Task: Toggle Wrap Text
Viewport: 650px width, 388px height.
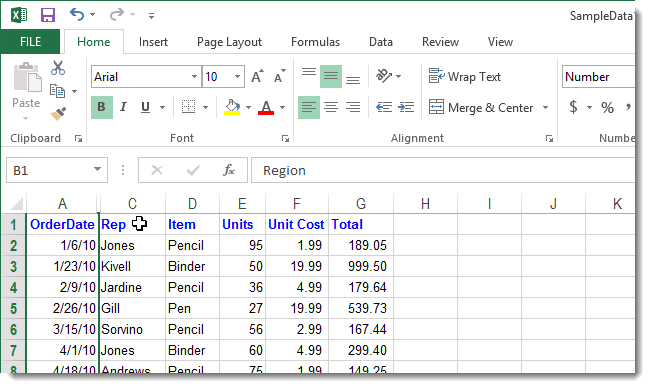Action: (x=465, y=77)
